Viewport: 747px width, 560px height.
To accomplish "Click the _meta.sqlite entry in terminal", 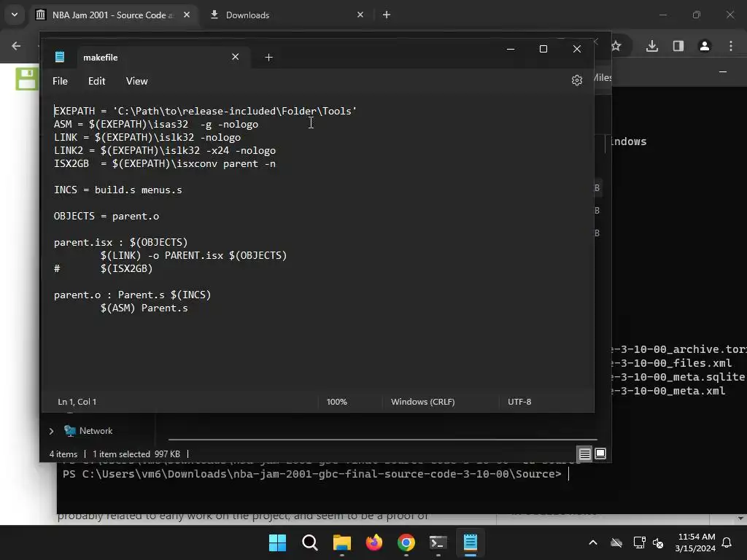I will pos(678,377).
